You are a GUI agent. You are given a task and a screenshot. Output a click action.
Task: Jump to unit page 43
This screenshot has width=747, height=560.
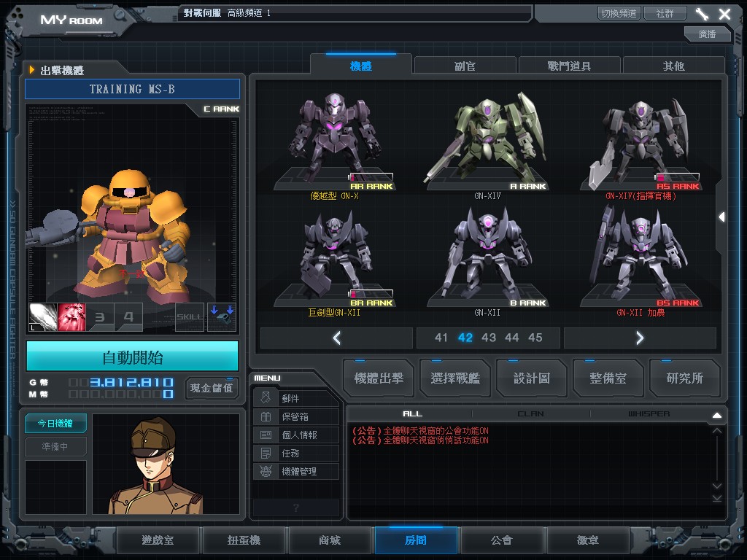coord(489,338)
